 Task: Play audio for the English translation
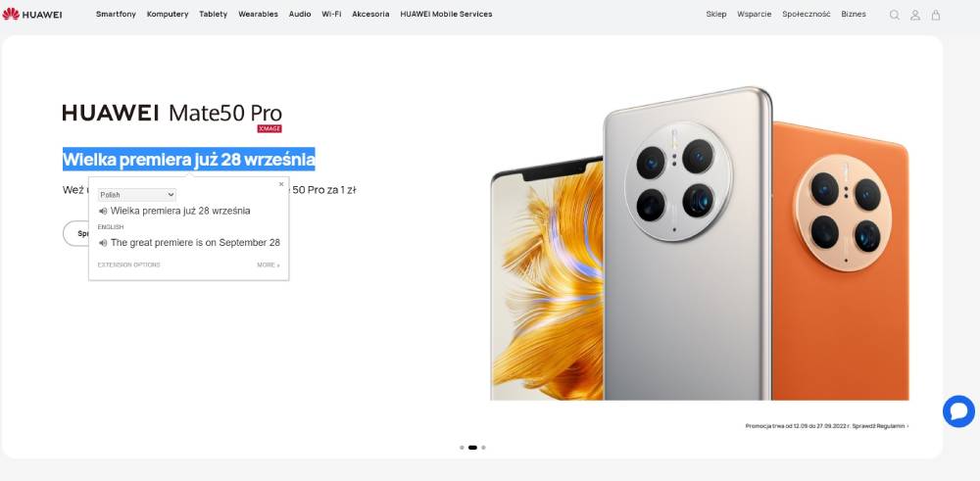click(103, 243)
